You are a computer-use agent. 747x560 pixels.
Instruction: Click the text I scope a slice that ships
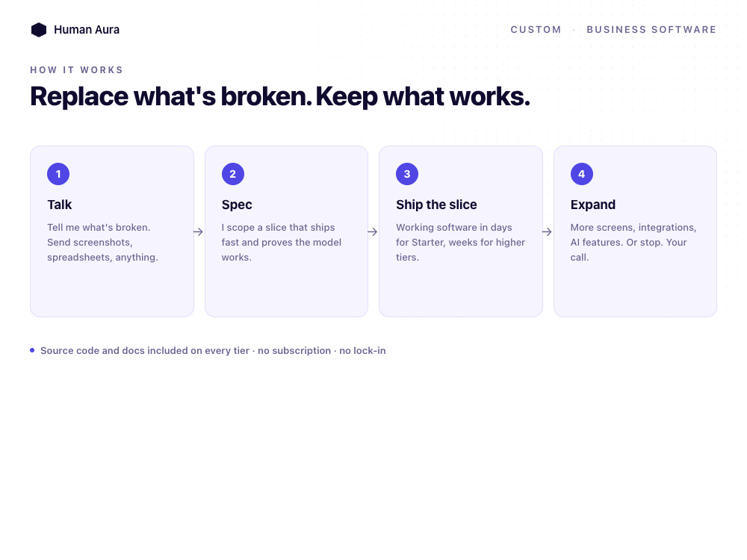point(278,228)
